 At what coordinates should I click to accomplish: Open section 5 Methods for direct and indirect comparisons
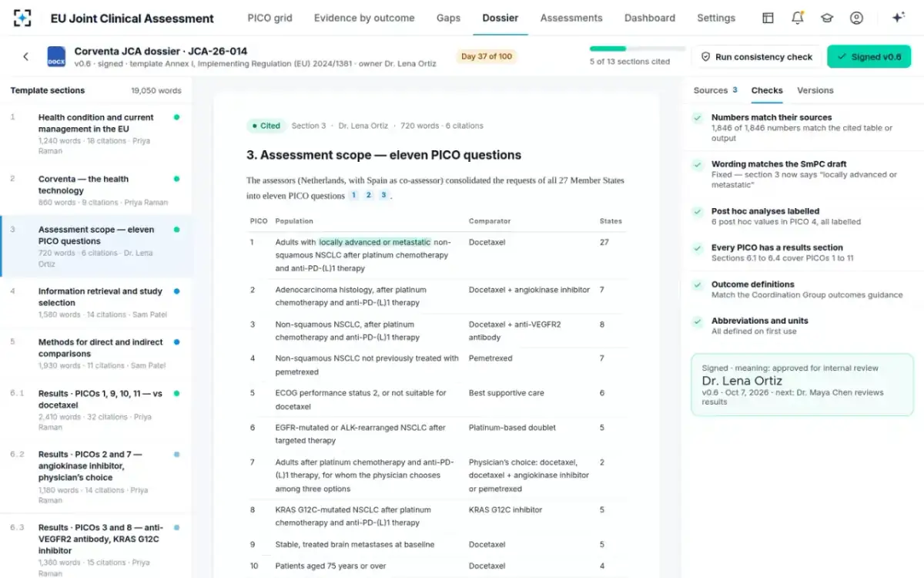[x=96, y=354]
